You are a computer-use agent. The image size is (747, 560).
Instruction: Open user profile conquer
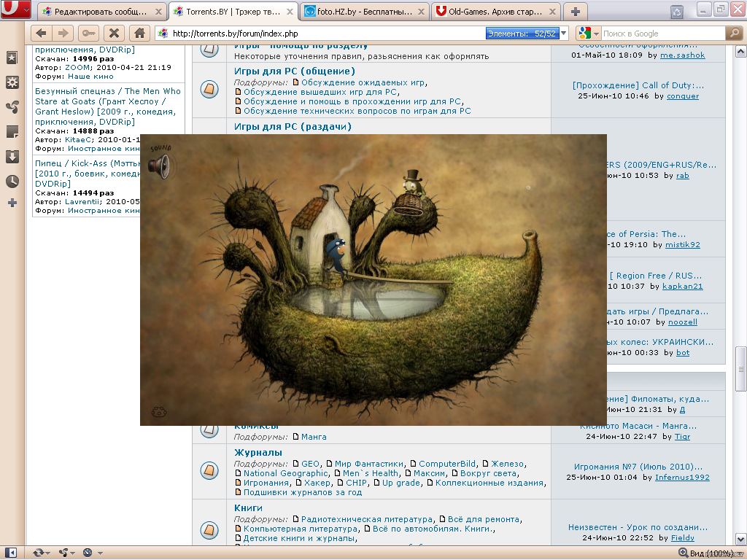(x=683, y=96)
